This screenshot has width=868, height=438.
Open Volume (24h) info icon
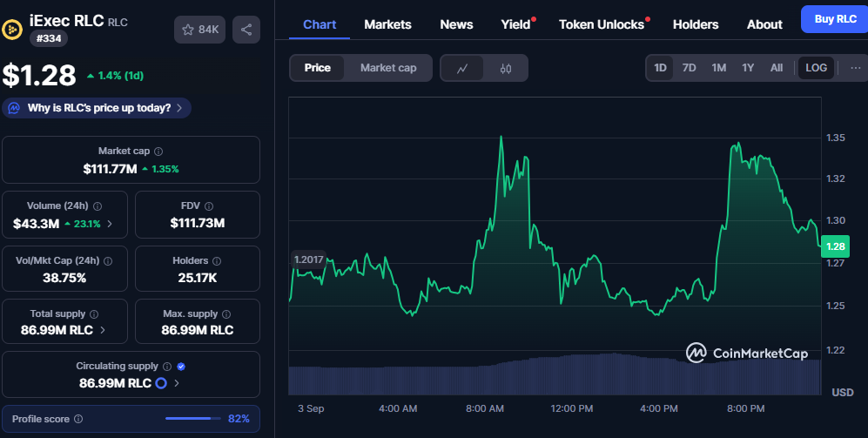pyautogui.click(x=98, y=206)
